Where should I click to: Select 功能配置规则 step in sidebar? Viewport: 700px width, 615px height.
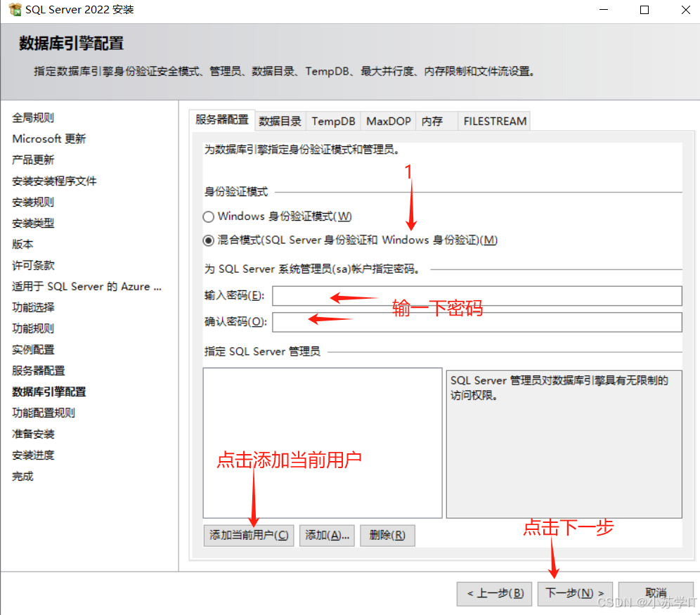click(44, 413)
